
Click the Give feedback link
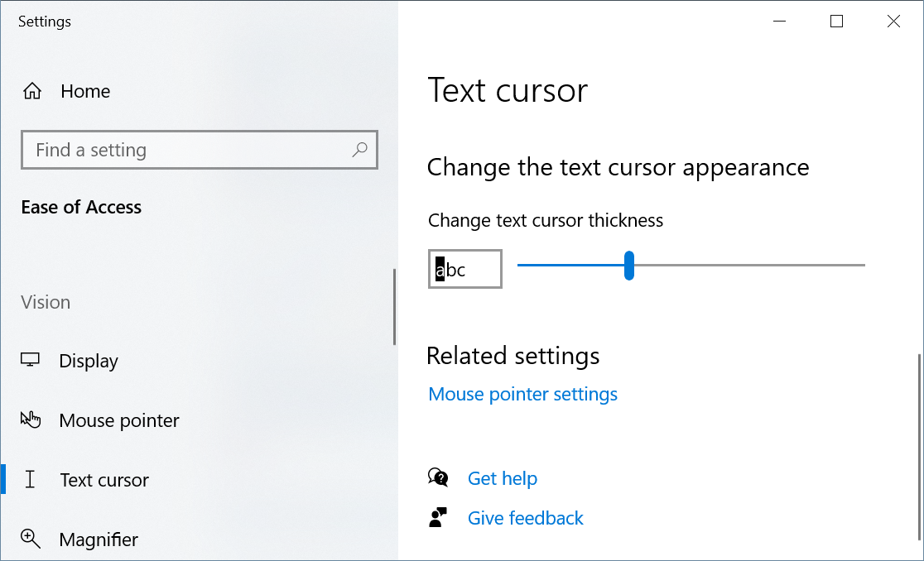[x=525, y=518]
